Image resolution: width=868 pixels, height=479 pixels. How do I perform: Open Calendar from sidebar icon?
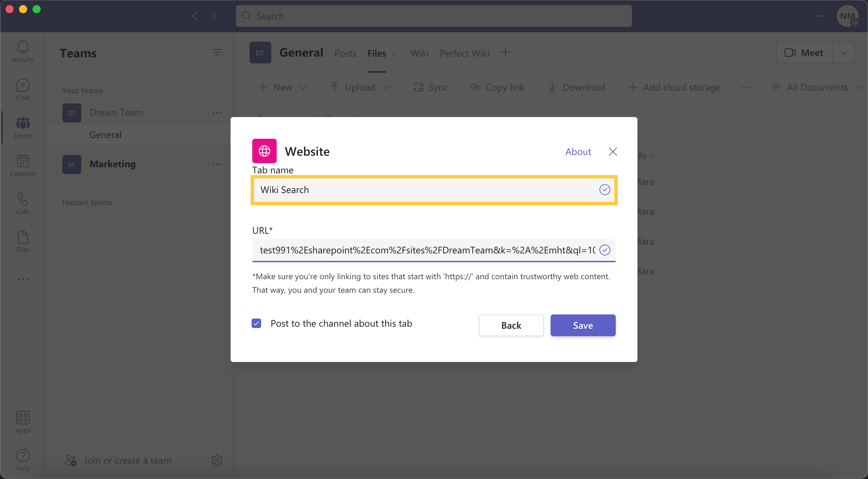22,165
